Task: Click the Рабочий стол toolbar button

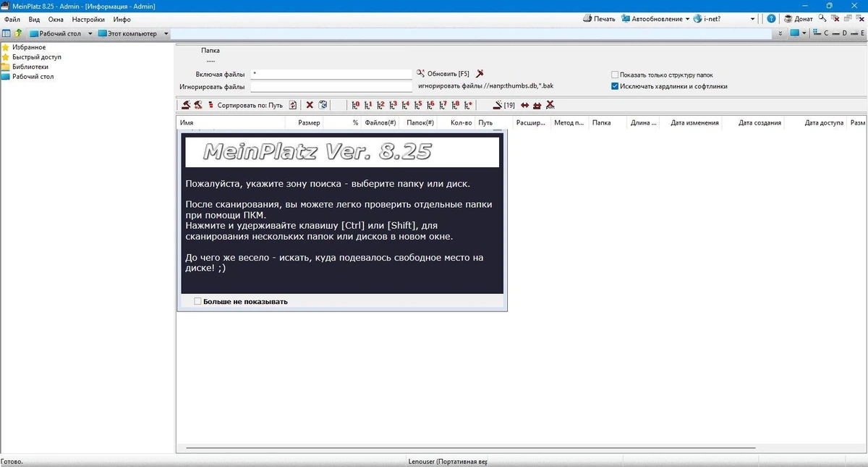Action: (56, 33)
